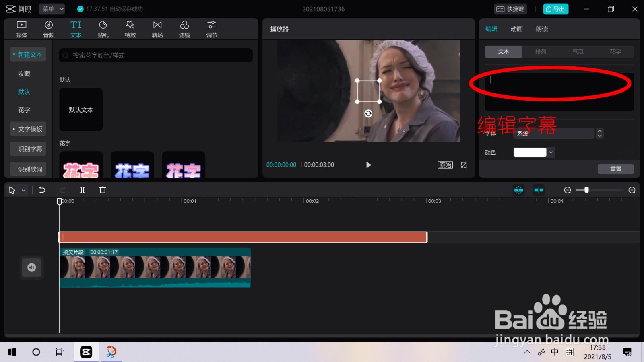Viewport: 644px width, 362px height.
Task: Select the 气泡 bubble sub-tab
Action: tap(578, 51)
